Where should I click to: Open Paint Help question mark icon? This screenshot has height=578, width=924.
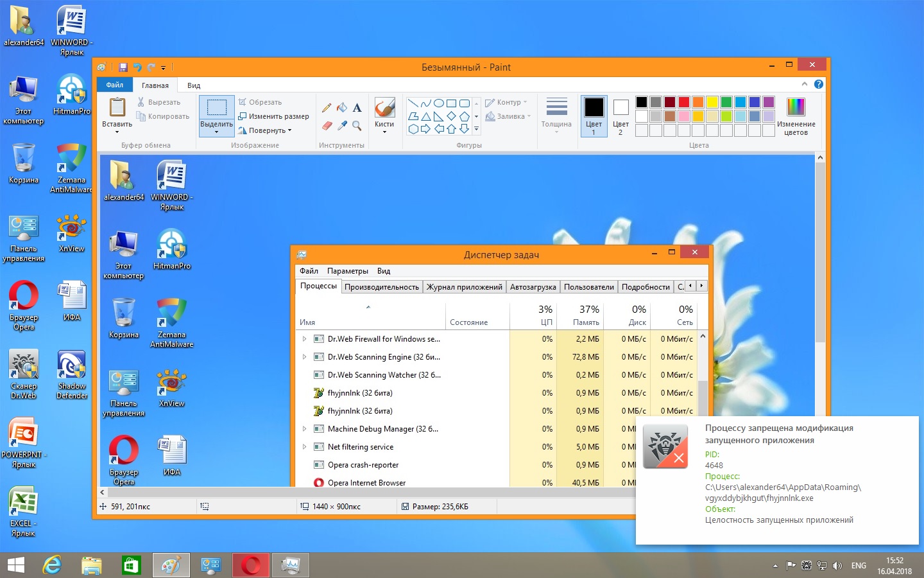click(x=818, y=84)
